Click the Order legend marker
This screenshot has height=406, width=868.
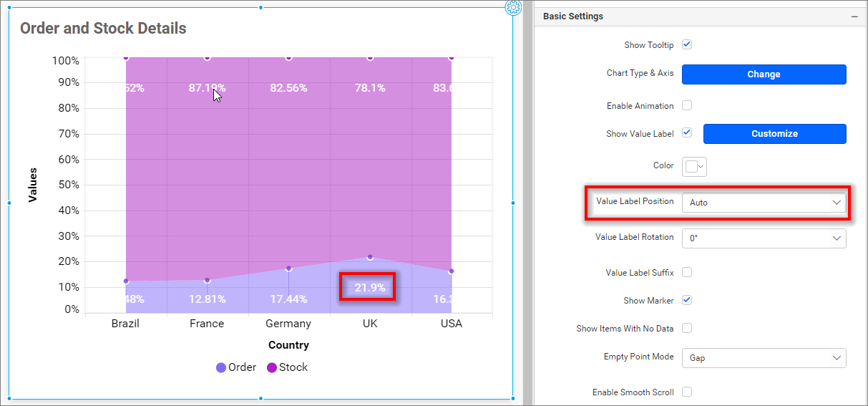tap(221, 367)
